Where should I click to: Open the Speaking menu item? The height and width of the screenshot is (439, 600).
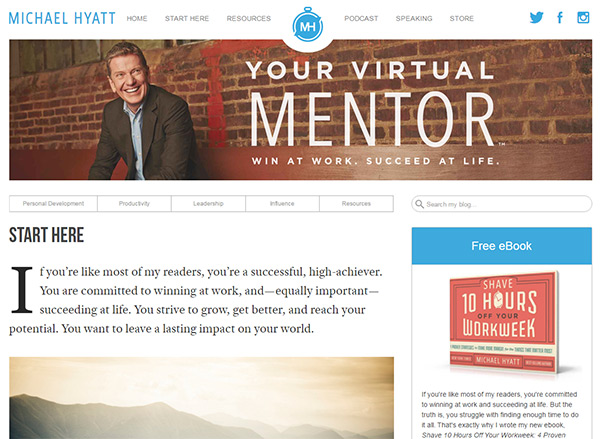(414, 18)
